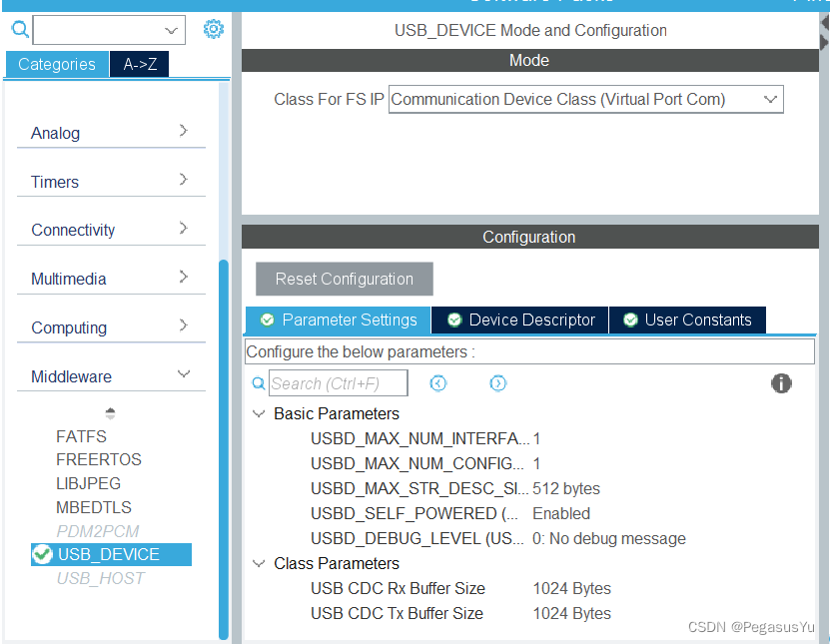
Task: Click the scroll-up arrow above the FATFS list
Action: point(110,411)
